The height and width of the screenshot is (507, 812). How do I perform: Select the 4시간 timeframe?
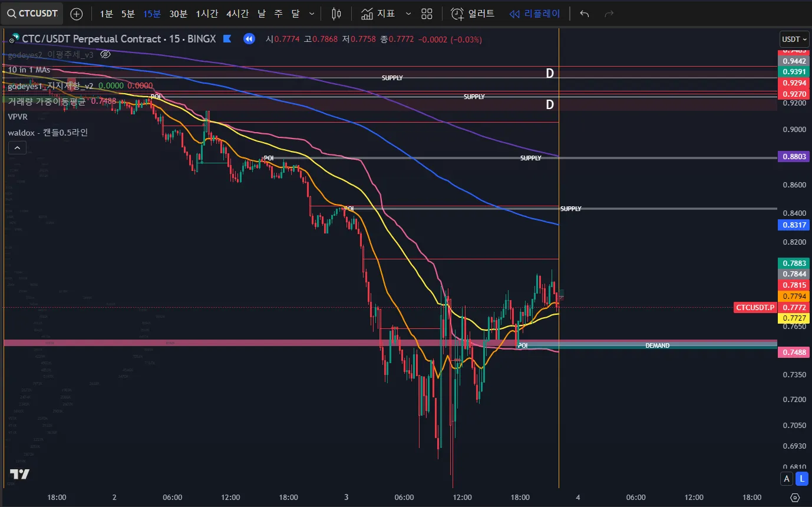click(x=237, y=14)
